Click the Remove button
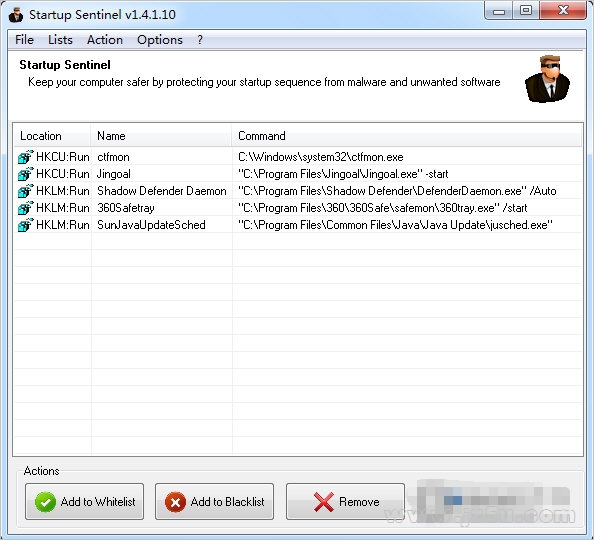The height and width of the screenshot is (540, 594). [345, 501]
